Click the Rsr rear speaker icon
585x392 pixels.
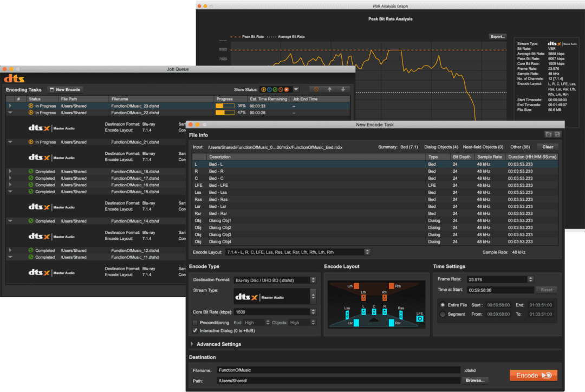[x=391, y=323]
